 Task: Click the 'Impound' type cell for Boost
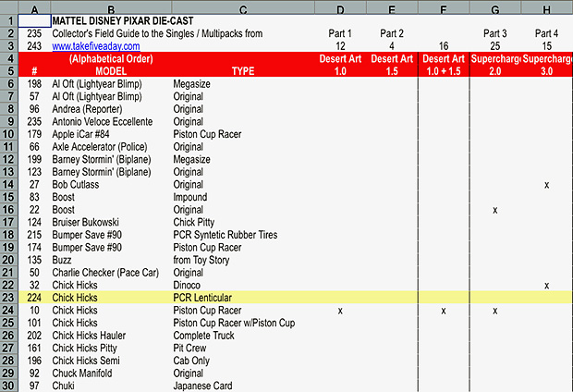tap(190, 197)
